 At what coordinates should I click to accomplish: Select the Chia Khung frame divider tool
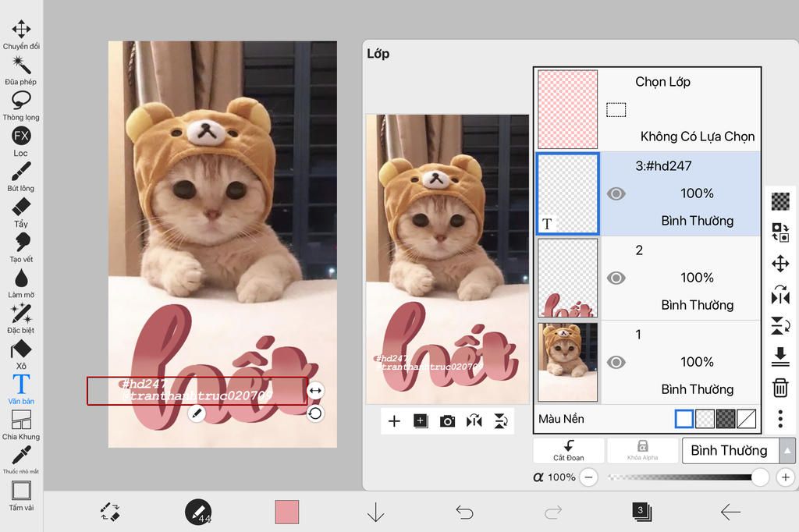pyautogui.click(x=21, y=425)
